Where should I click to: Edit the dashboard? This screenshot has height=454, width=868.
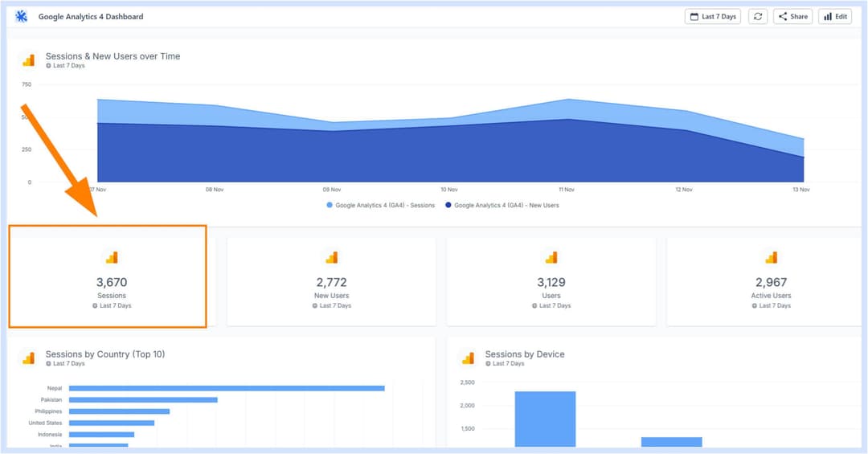[x=835, y=17]
